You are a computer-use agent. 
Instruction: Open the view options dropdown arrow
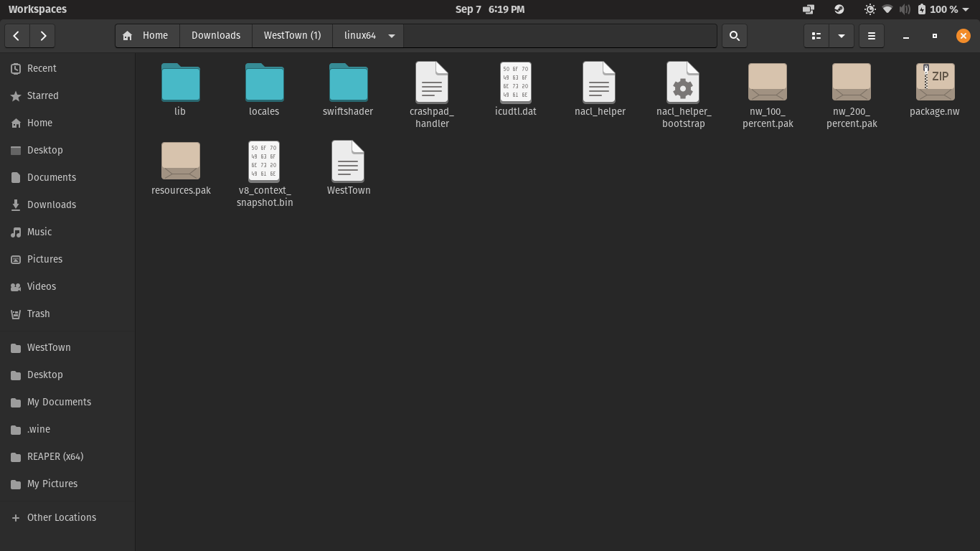(x=842, y=36)
